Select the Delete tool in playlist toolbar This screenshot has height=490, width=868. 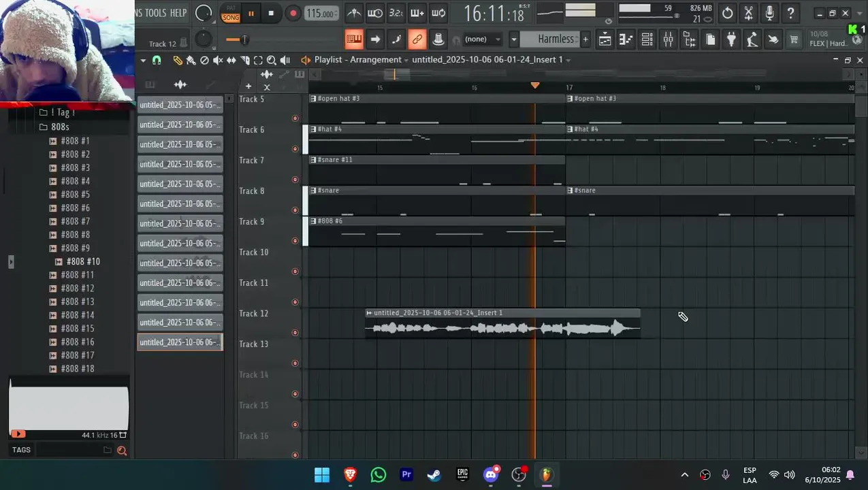204,61
